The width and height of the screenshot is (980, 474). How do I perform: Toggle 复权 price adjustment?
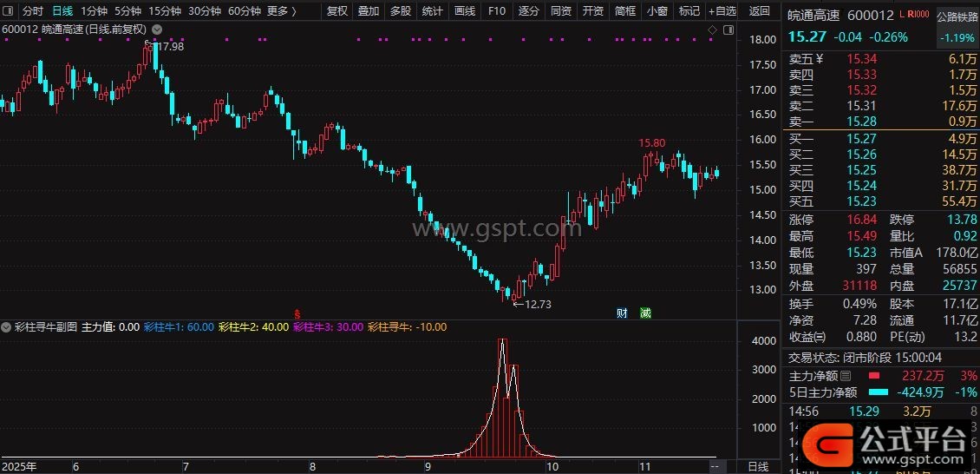click(x=336, y=11)
